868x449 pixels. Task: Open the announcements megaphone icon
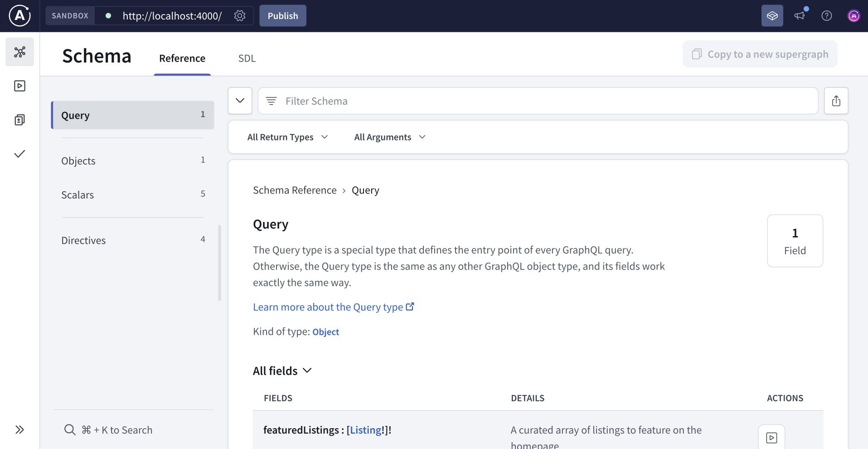pos(800,15)
